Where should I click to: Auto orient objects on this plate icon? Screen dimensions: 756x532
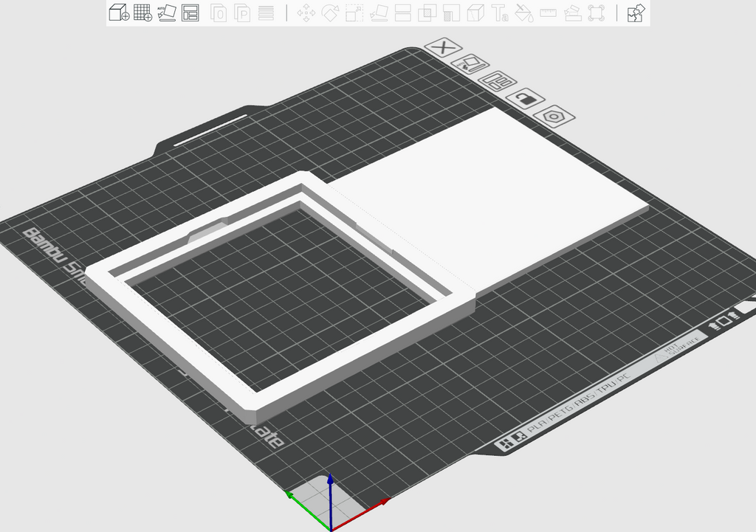(x=470, y=64)
